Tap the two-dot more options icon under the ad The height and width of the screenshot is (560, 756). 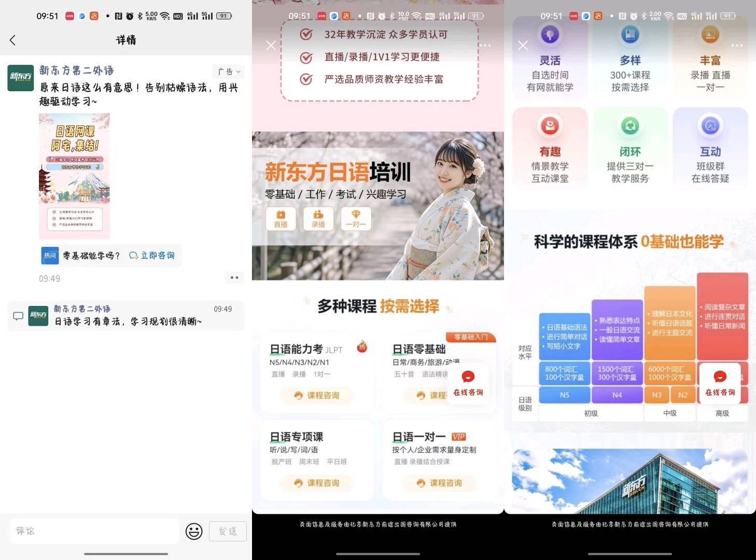[234, 278]
